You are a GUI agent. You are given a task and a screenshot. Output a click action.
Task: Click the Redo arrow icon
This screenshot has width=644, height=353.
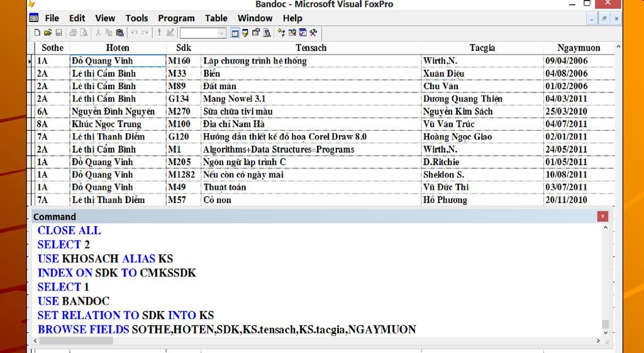(145, 33)
